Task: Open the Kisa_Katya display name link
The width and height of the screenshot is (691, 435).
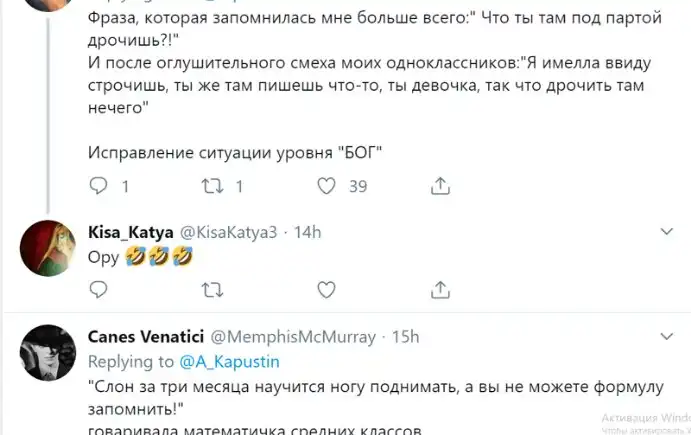Action: [129, 233]
